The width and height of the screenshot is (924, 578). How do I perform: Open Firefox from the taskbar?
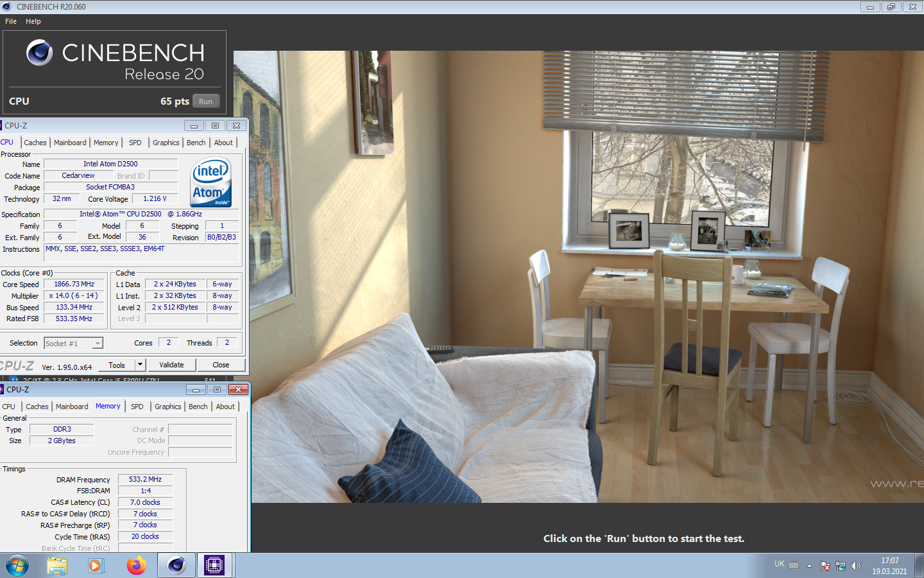136,566
